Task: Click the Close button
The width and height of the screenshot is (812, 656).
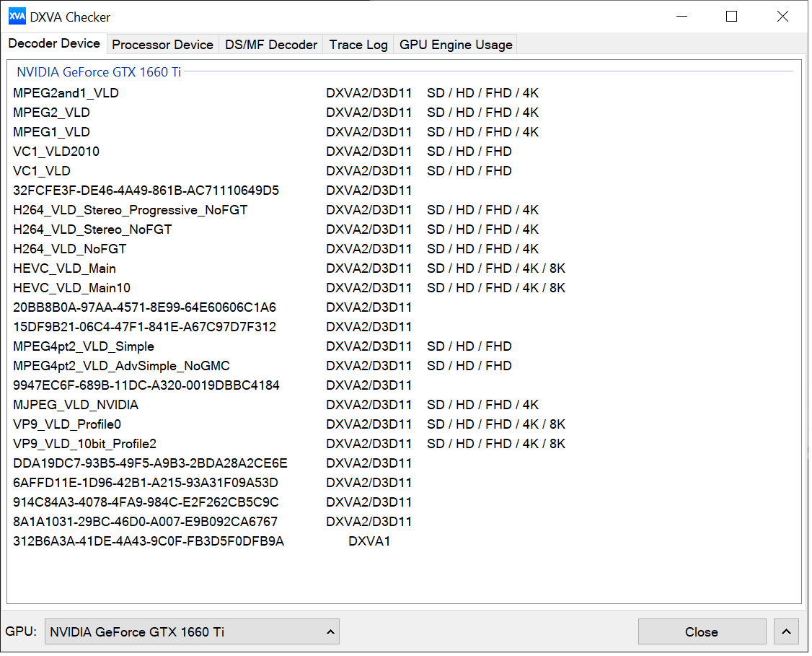Action: pyautogui.click(x=702, y=631)
